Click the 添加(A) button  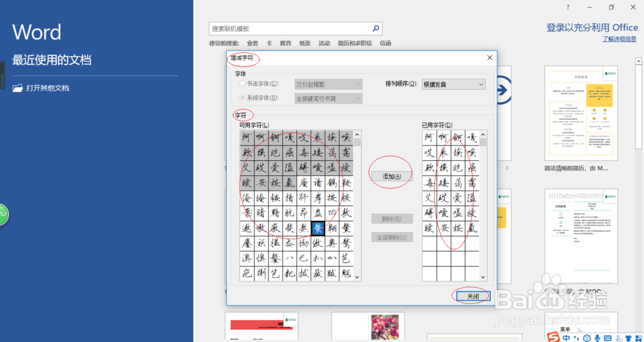coord(392,176)
